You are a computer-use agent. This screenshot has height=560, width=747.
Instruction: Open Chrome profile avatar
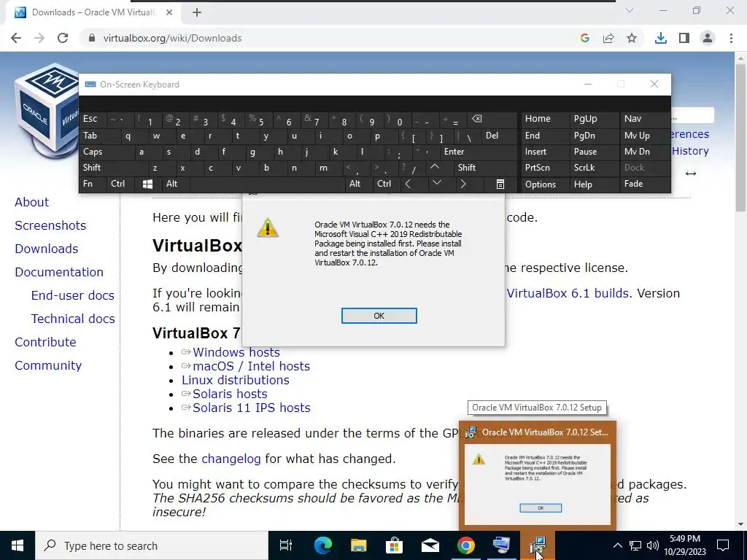point(708,38)
